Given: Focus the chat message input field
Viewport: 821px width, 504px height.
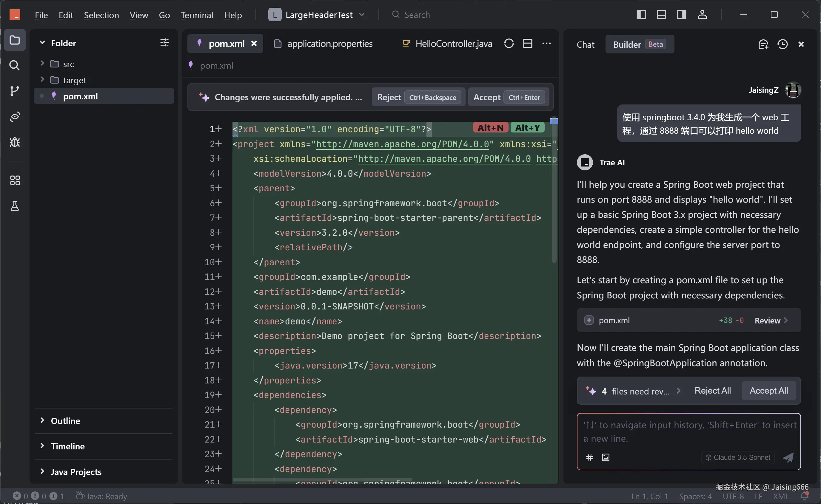Looking at the screenshot, I should point(688,432).
